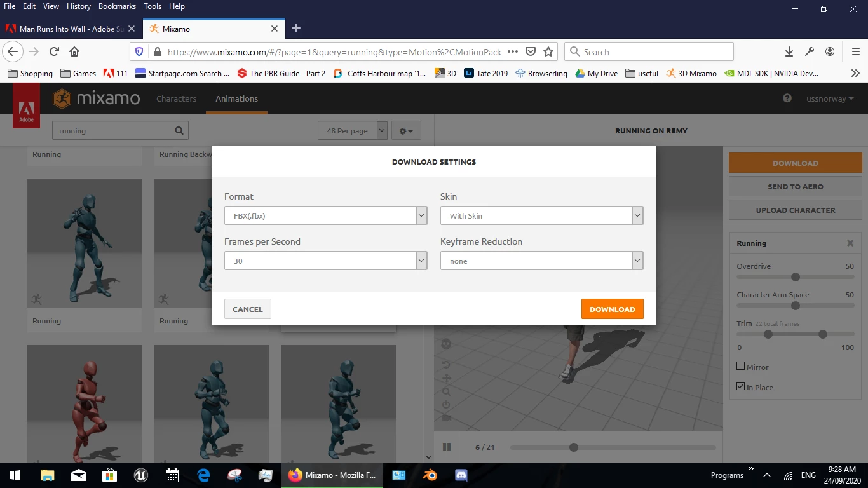Show more bookmarks with chevron
This screenshot has height=488, width=868.
(855, 73)
